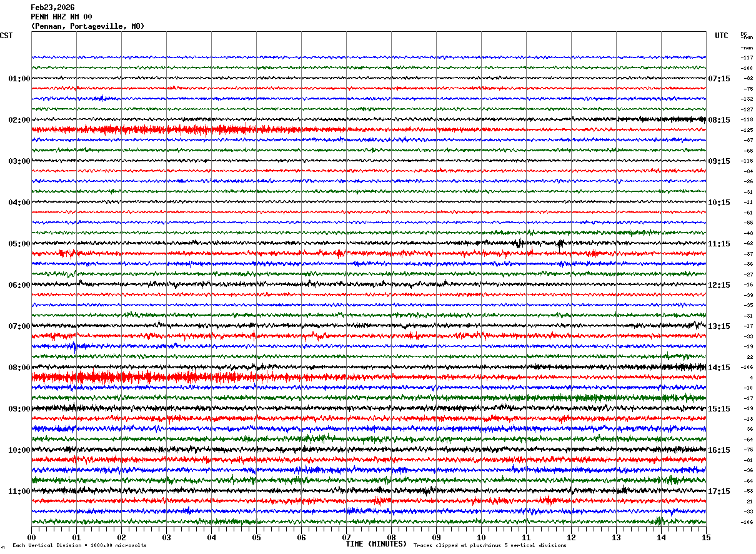Click the 09:00 CST hour label

[x=19, y=409]
